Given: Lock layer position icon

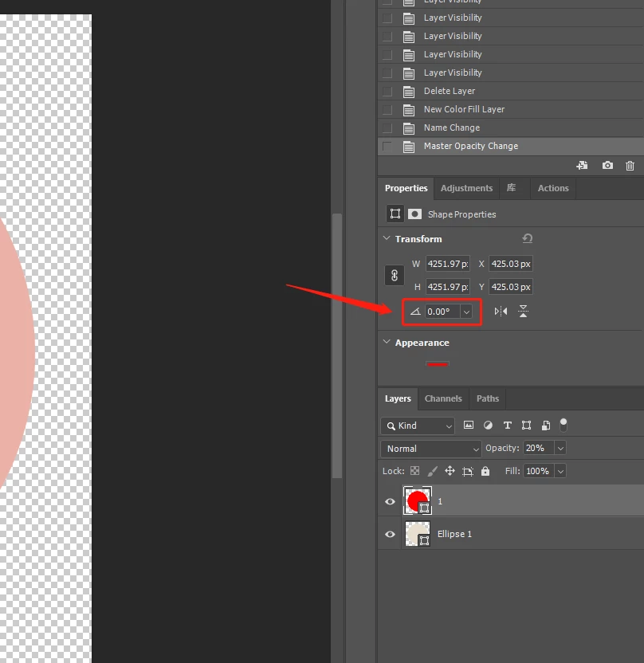Looking at the screenshot, I should point(450,471).
